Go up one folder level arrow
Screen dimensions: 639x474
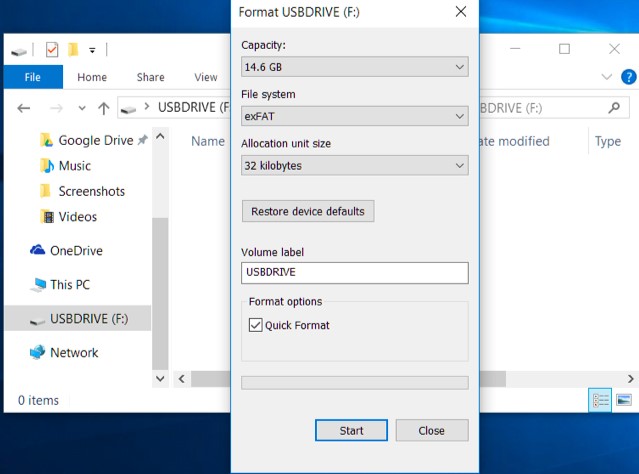104,108
